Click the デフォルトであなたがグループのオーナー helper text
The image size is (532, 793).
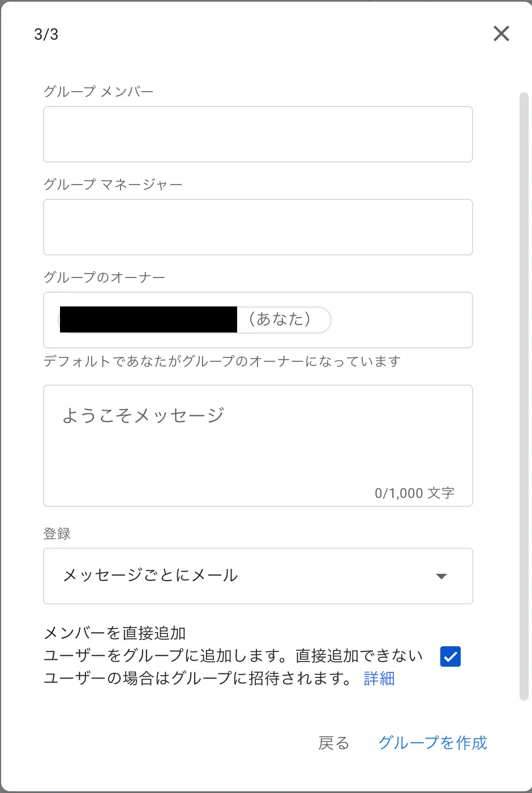pos(222,361)
